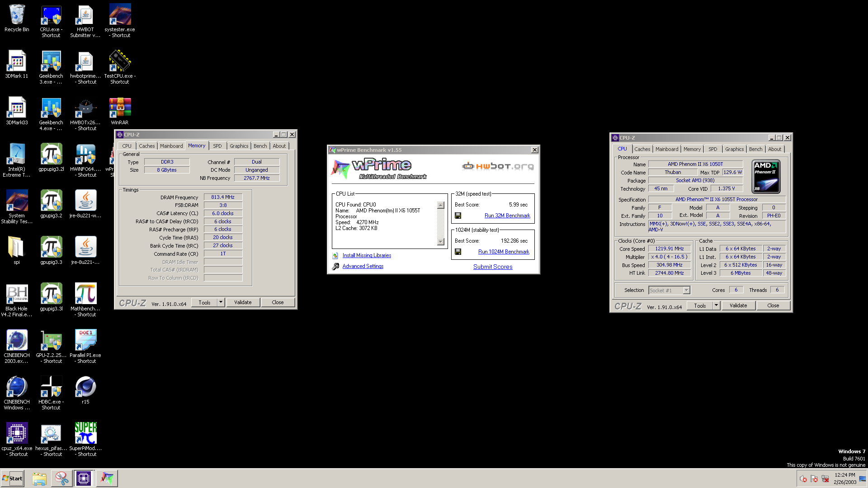
Task: Open CINEBENCH 2003 desktop icon
Action: click(x=17, y=347)
